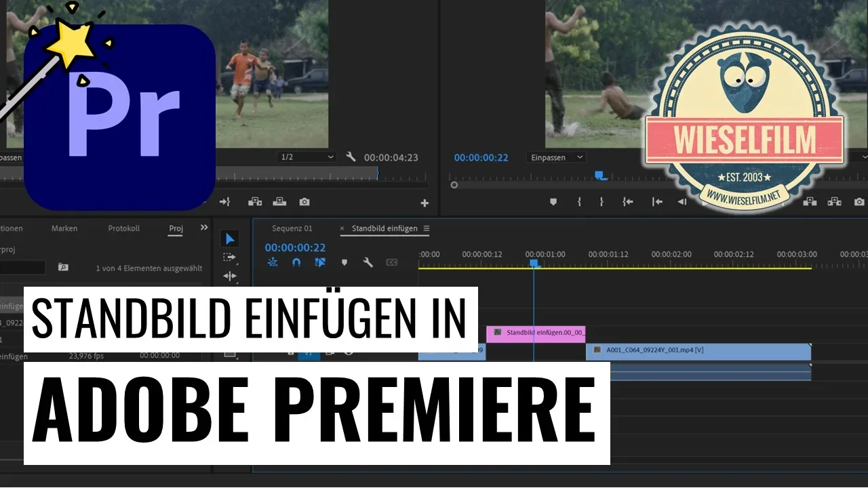The height and width of the screenshot is (488, 868).
Task: Click Source monitor go to out icon
Action: click(x=225, y=202)
